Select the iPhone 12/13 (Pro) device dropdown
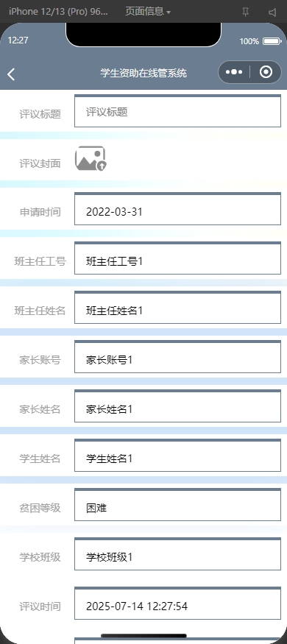Screen dimensions: 287x644 point(58,12)
